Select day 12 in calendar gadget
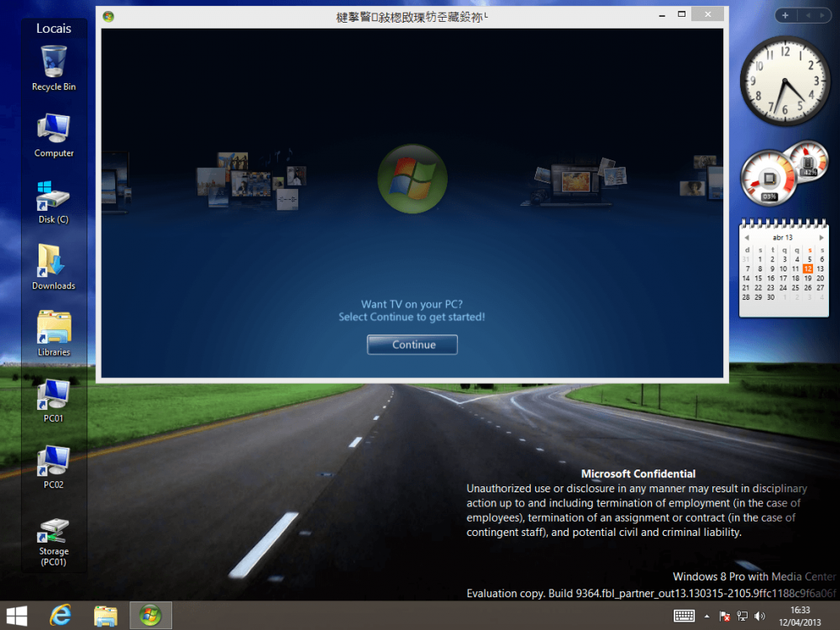840x630 pixels. click(808, 269)
